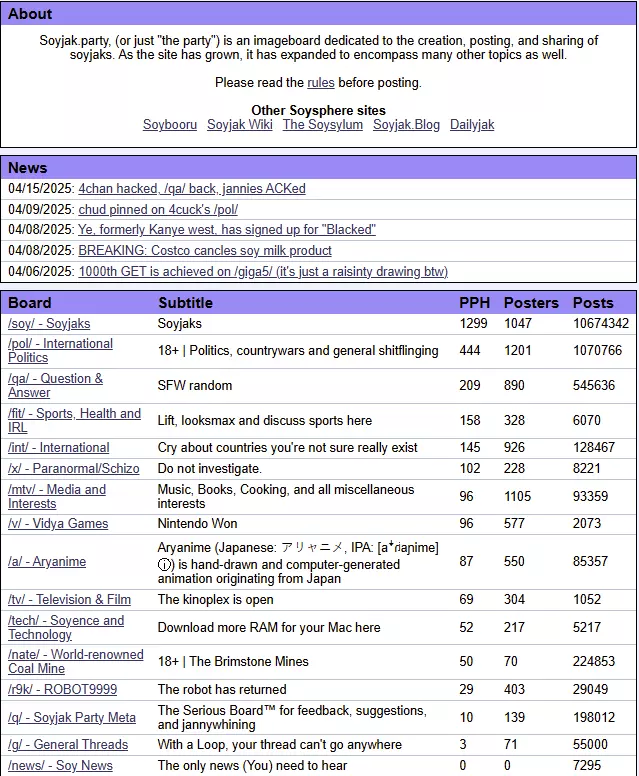Viewport: 639px width, 776px height.
Task: Open /fit/ - Sports, Health and IRL board
Action: pyautogui.click(x=74, y=421)
